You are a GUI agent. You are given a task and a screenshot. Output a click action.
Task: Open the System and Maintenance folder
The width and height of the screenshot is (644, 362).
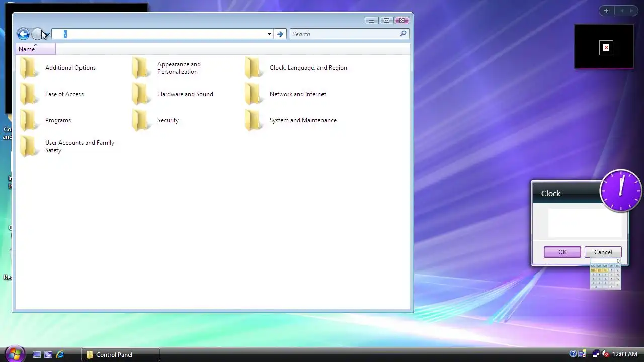point(291,120)
